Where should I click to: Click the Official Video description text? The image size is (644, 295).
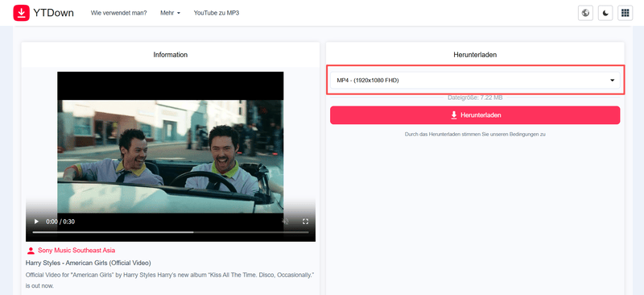[171, 280]
